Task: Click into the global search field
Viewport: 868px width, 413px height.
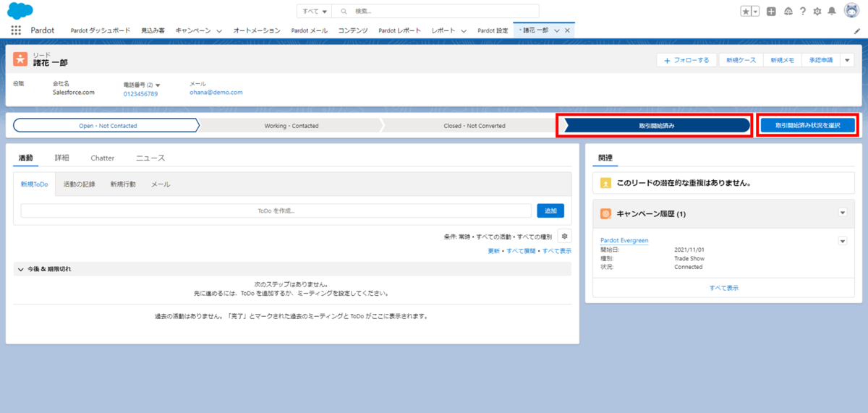Action: point(435,12)
